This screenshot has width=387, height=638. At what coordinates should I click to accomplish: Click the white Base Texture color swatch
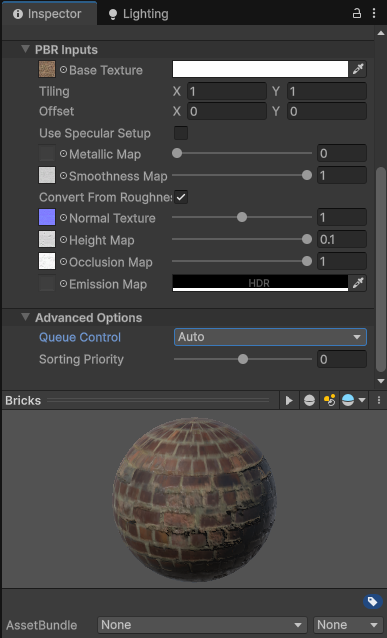260,69
